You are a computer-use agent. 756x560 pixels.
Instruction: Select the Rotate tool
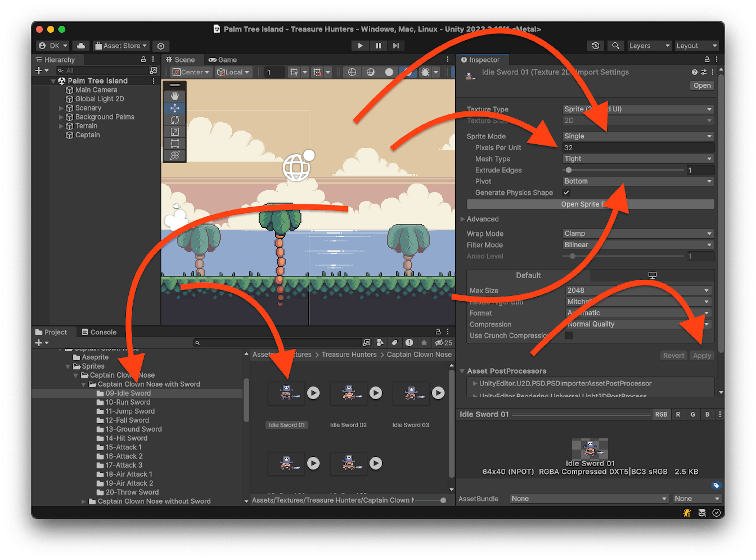175,120
